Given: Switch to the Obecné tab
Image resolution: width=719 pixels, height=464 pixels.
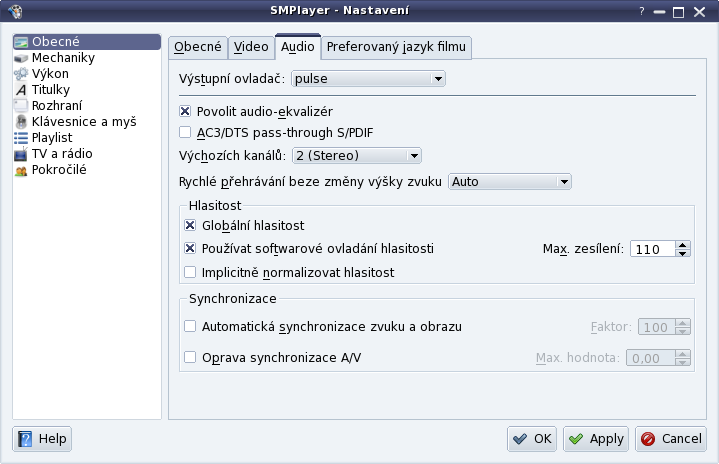Looking at the screenshot, I should coord(198,47).
